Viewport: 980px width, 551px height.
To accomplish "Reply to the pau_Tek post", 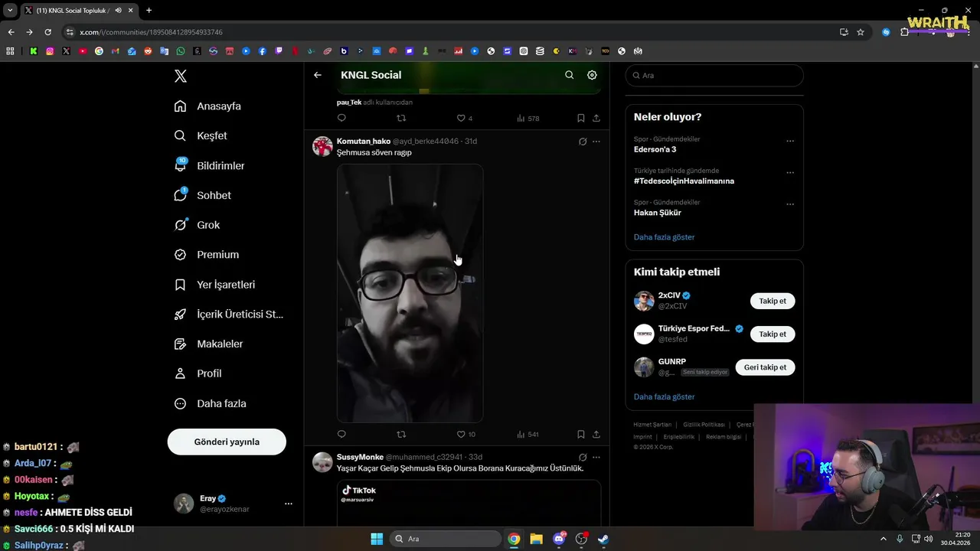I will point(341,118).
